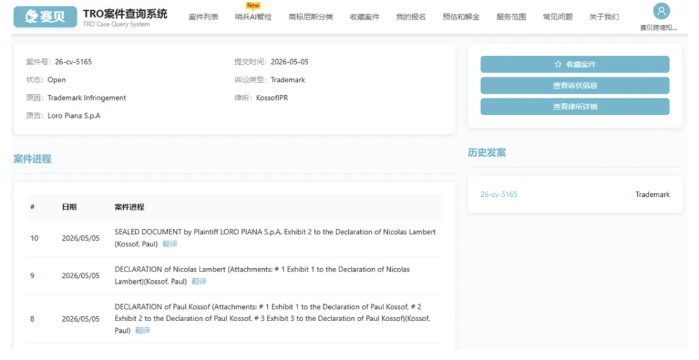Click the 历史发案 section heading

coord(487,153)
